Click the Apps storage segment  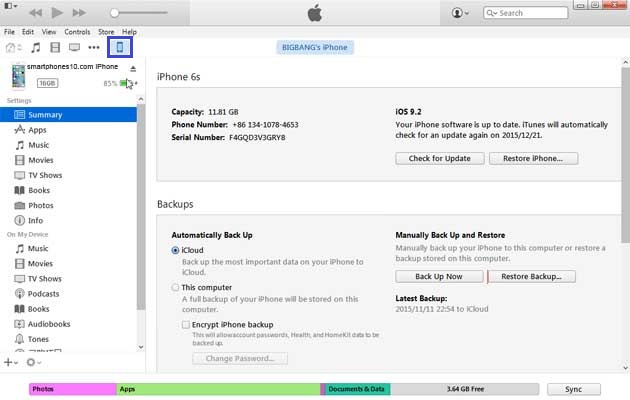218,389
